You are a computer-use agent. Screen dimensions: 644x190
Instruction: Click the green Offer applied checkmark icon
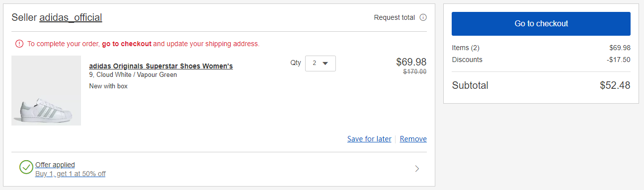[26, 167]
